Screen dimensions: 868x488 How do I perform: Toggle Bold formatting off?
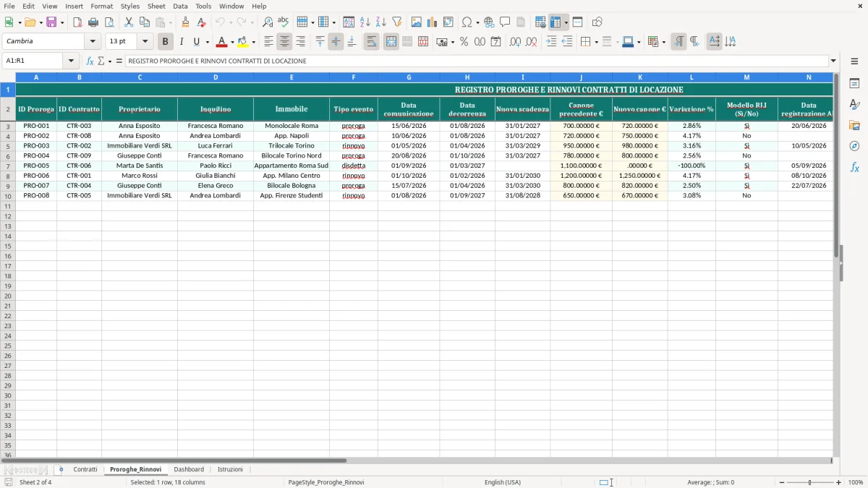coord(166,42)
